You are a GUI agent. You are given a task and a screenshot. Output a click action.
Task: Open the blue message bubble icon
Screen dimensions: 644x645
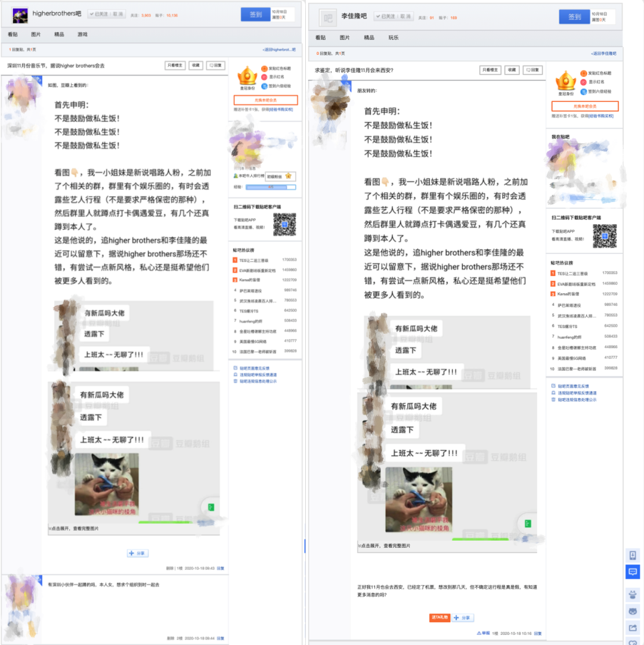click(633, 572)
